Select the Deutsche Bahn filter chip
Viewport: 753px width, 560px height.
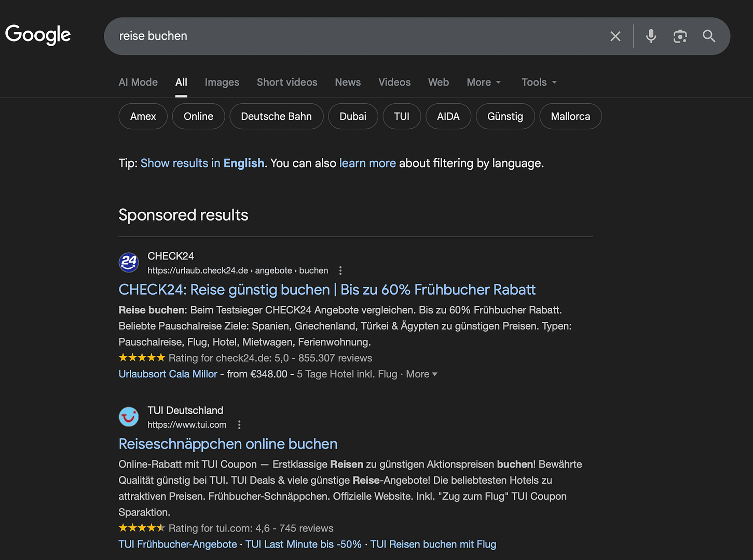276,116
